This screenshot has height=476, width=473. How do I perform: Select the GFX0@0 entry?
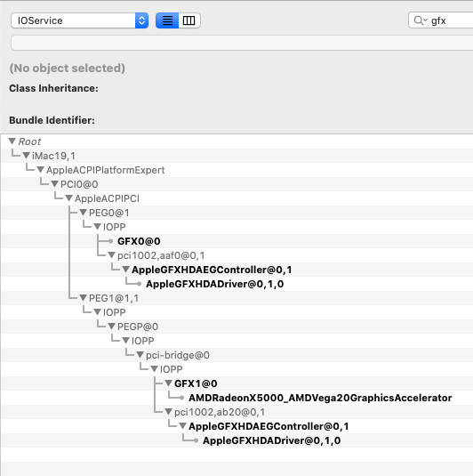point(139,241)
